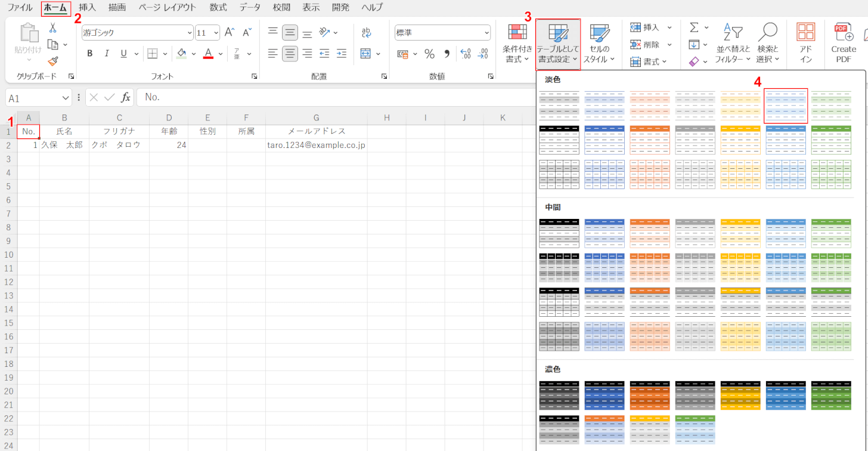Image resolution: width=868 pixels, height=451 pixels.
Task: Apply percent style with % icon
Action: coord(429,54)
